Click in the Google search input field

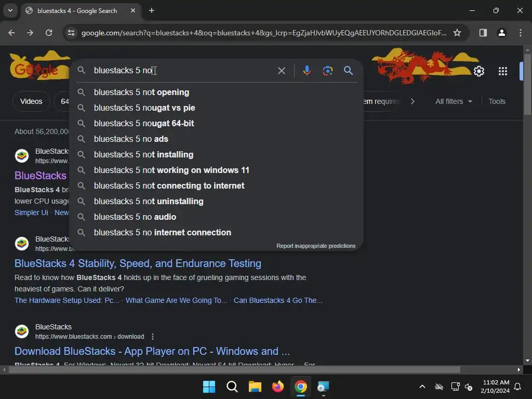[183, 71]
